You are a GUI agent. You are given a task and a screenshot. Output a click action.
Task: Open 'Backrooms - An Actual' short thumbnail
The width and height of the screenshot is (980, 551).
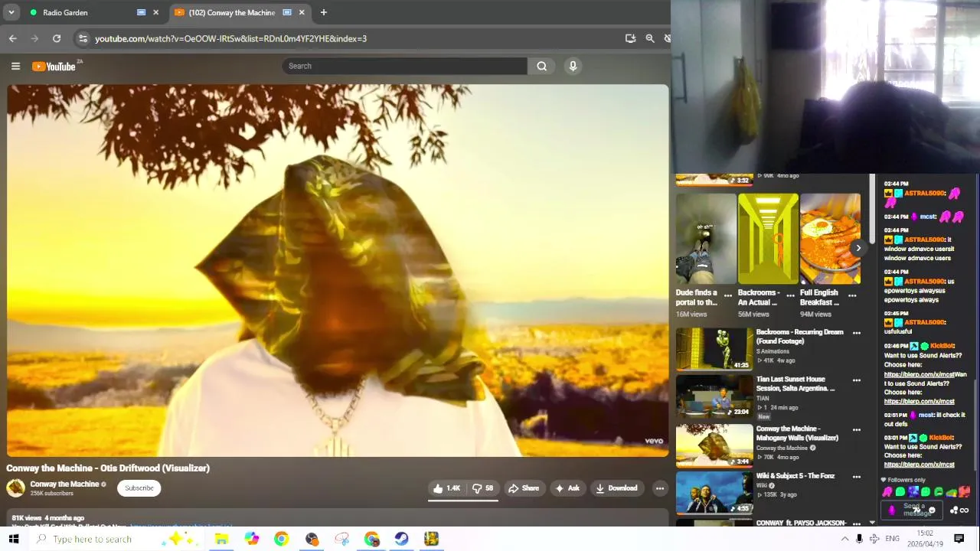point(768,238)
